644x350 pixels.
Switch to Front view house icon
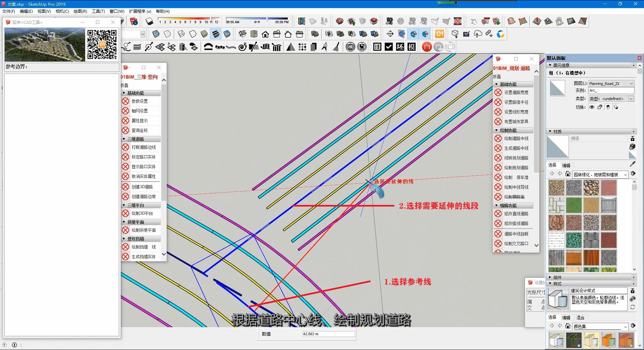(265, 34)
